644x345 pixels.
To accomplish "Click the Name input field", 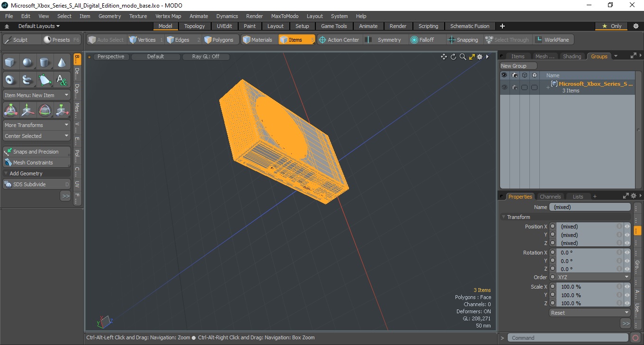I will coord(590,207).
